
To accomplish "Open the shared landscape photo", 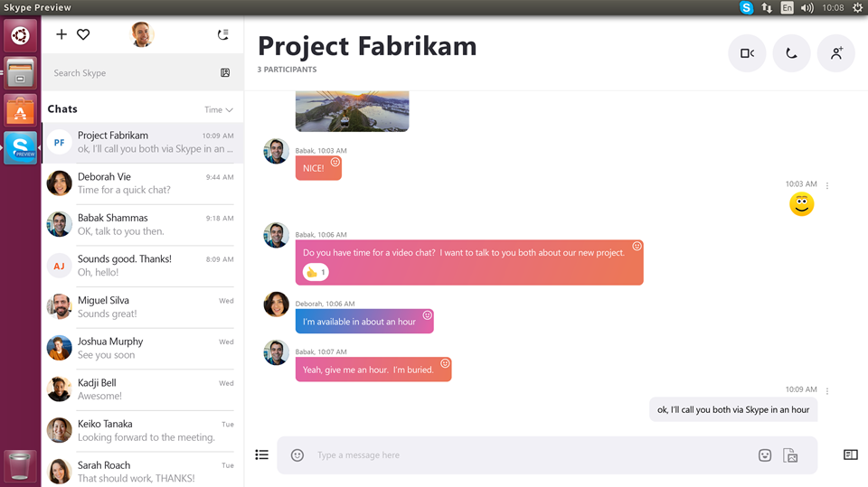I will click(x=352, y=110).
